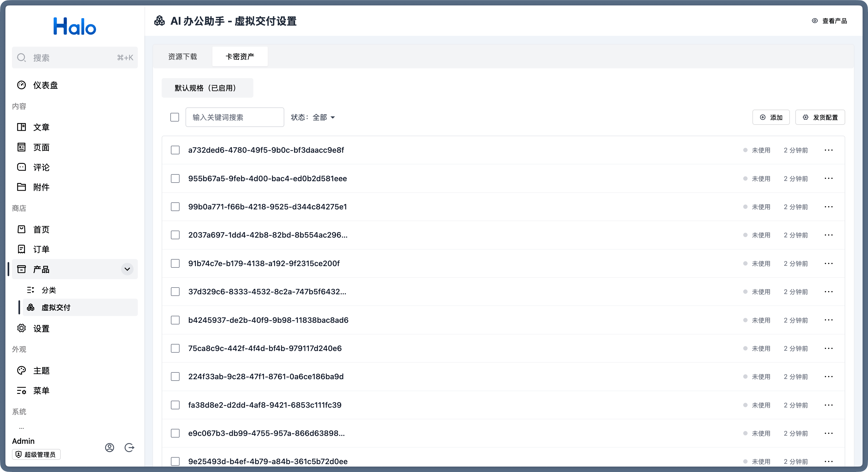Image resolution: width=868 pixels, height=472 pixels.
Task: Open the 发货配置 settings button
Action: [x=820, y=117]
